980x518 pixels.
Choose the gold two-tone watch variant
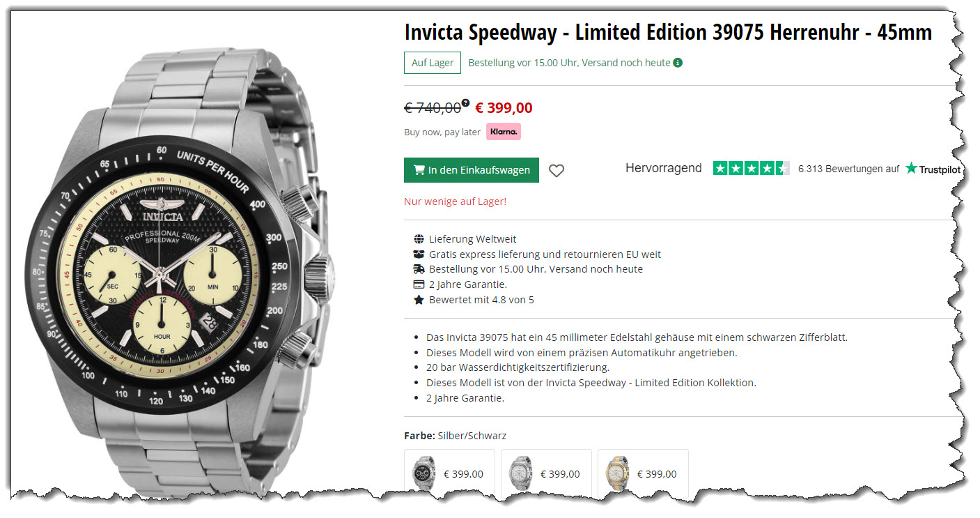643,475
